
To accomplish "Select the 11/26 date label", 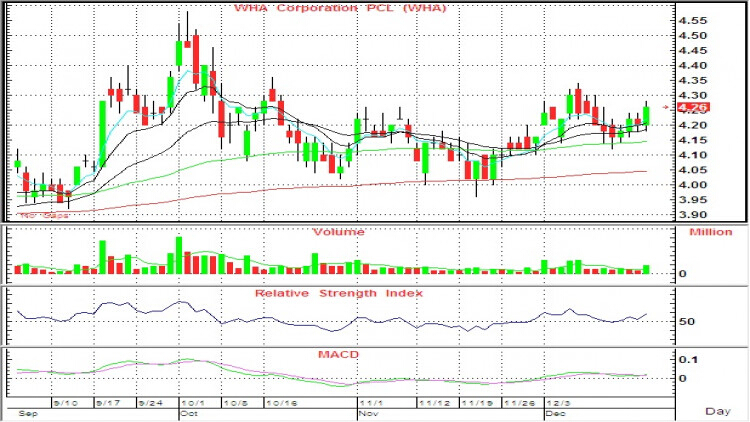I will [520, 403].
